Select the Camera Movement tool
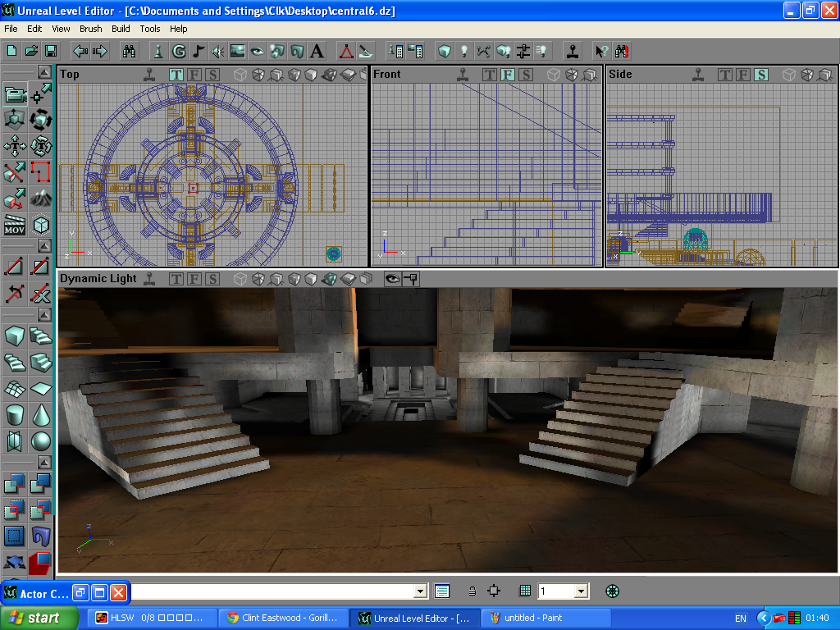The width and height of the screenshot is (840, 630). point(15,95)
